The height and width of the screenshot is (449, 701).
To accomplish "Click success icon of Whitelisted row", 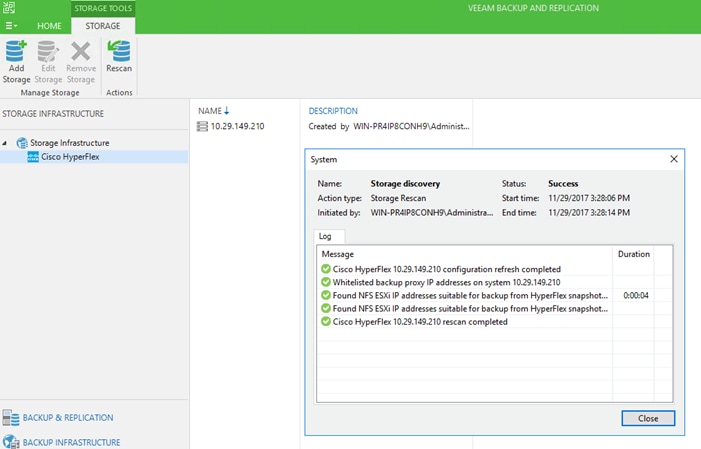I will (326, 282).
